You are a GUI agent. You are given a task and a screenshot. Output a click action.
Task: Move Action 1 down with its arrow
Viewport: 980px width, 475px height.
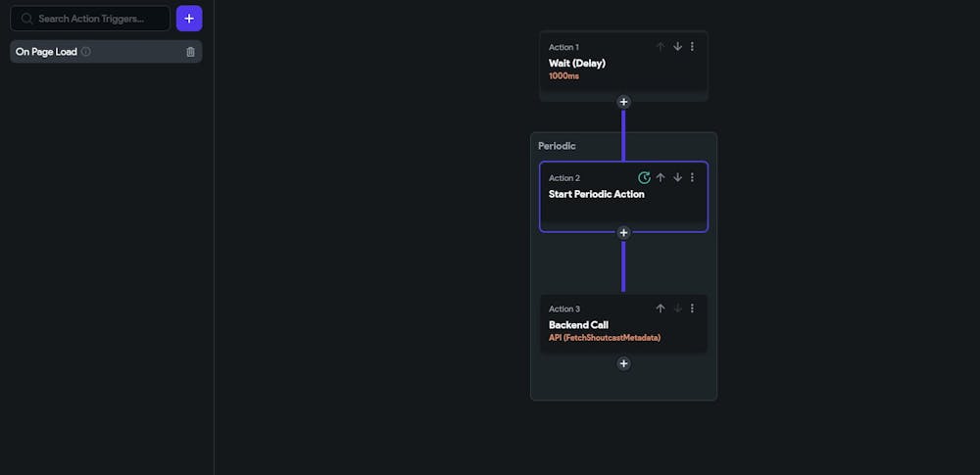point(677,47)
